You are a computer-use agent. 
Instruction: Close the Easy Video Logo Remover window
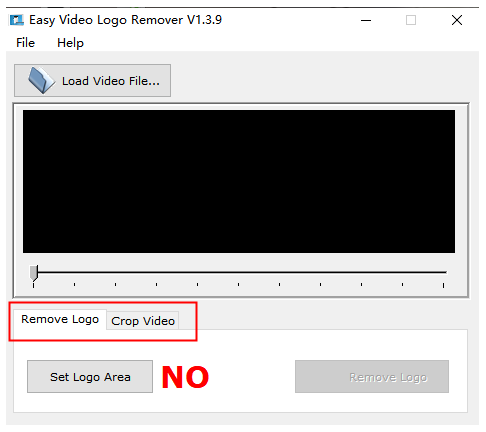(x=457, y=20)
